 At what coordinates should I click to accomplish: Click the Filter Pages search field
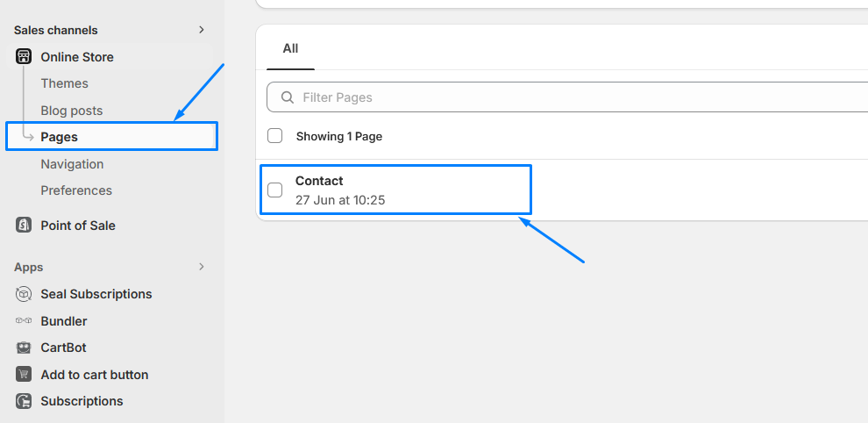coord(567,97)
